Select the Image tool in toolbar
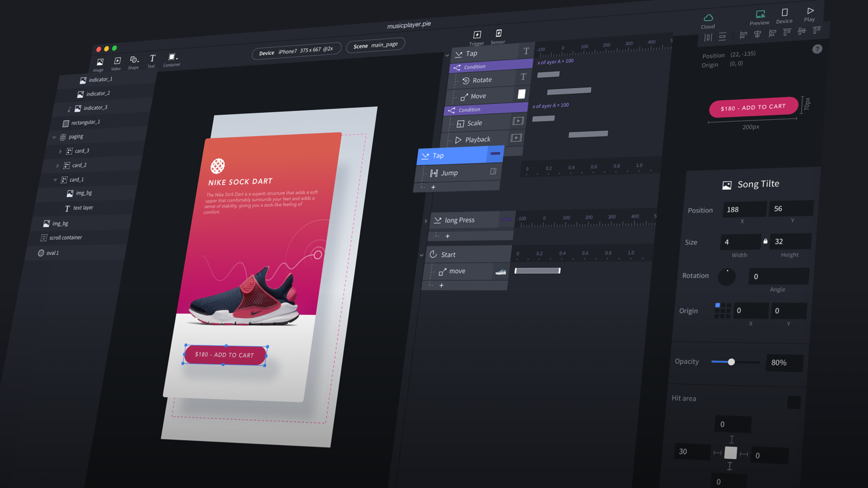Image resolution: width=868 pixels, height=488 pixels. point(99,65)
